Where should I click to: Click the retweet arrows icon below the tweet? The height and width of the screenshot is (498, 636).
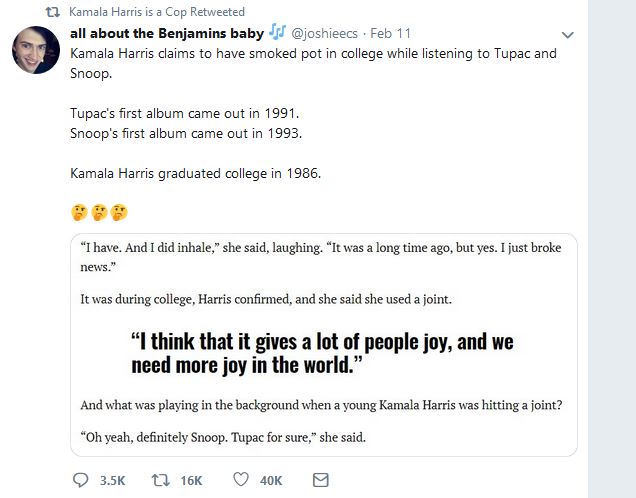point(160,480)
